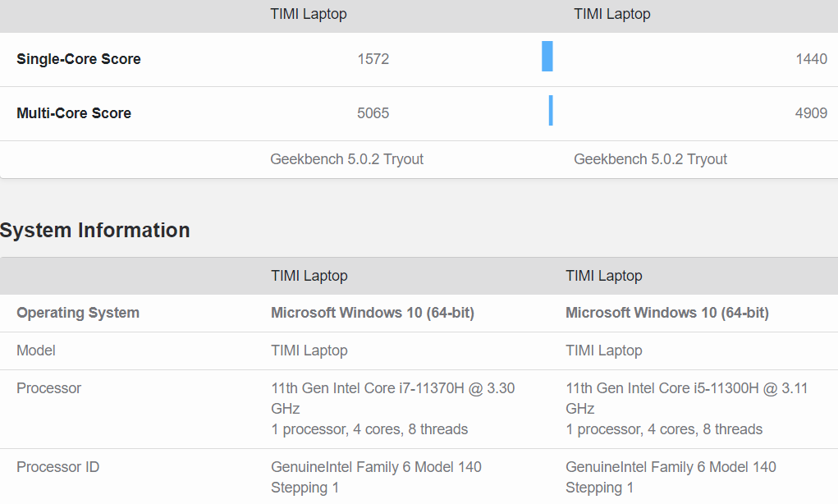838x504 pixels.
Task: Click left TIMI Laptop header in score table
Action: (x=309, y=14)
